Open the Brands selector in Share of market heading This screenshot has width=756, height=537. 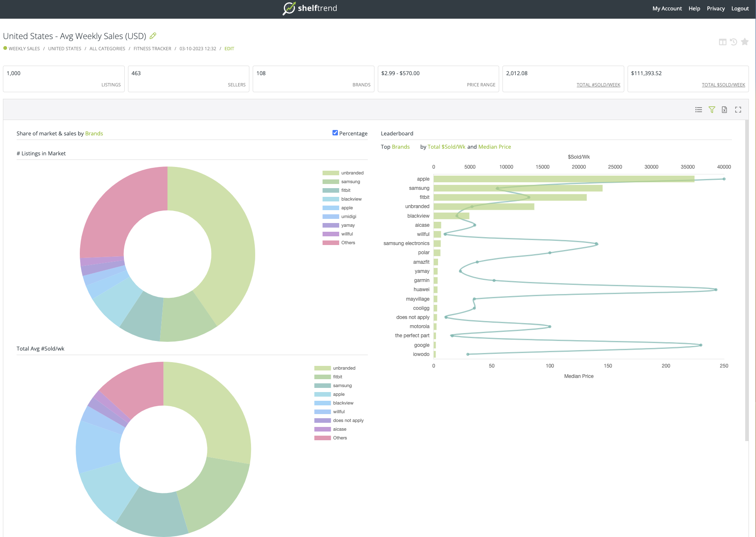tap(94, 133)
